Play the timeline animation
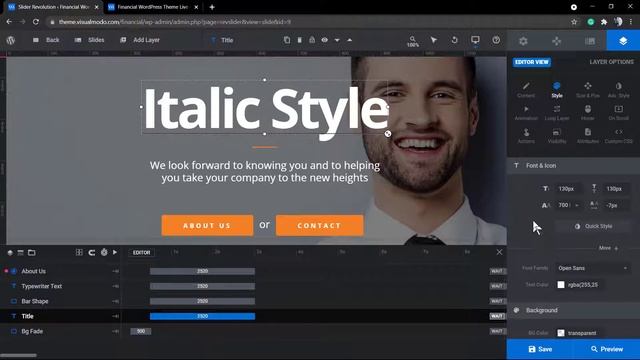The height and width of the screenshot is (360, 640). 115,252
